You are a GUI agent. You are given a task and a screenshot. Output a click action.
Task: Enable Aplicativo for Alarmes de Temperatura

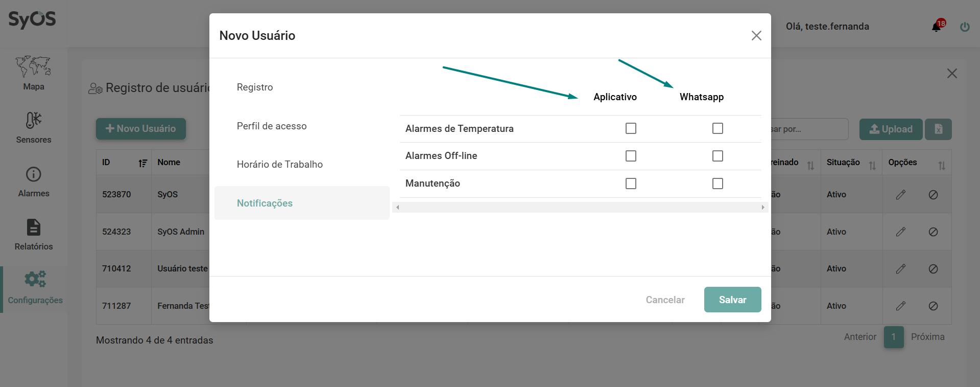click(x=631, y=128)
